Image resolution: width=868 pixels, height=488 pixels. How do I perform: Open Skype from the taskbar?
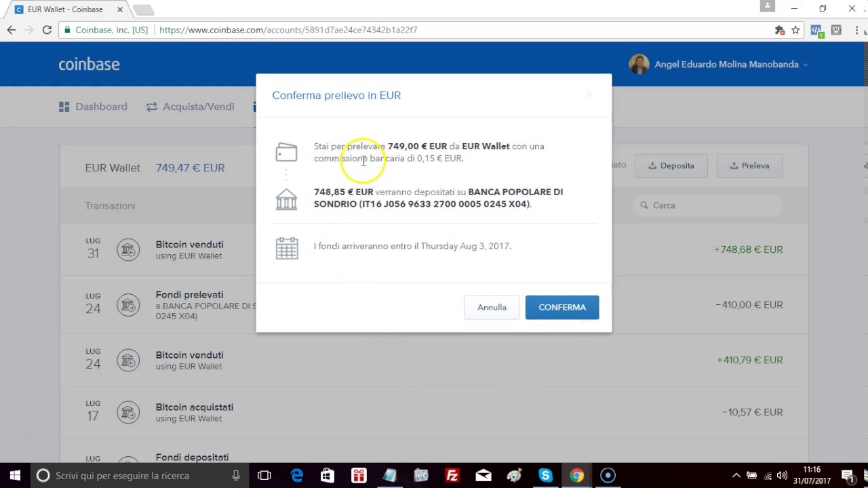(x=545, y=476)
